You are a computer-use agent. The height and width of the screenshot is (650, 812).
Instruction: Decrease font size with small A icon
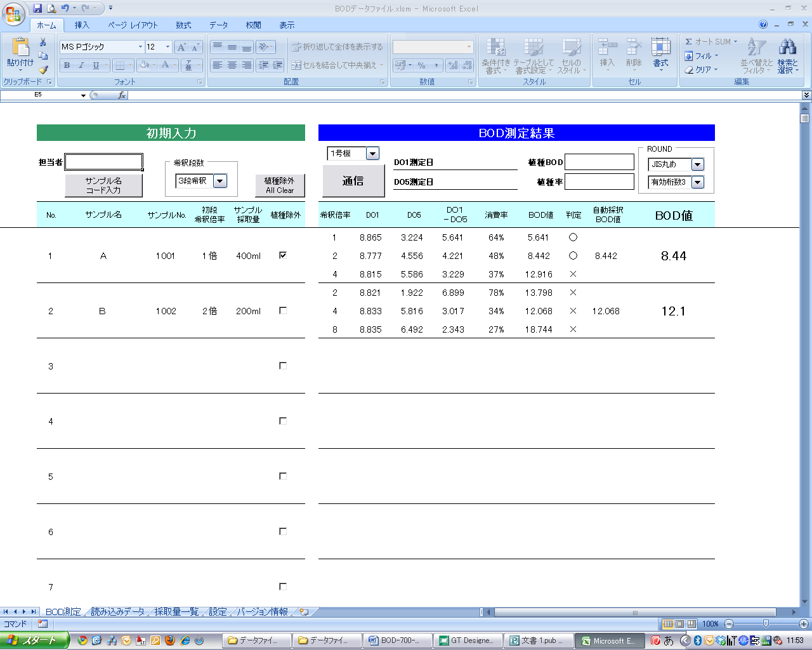[x=195, y=47]
